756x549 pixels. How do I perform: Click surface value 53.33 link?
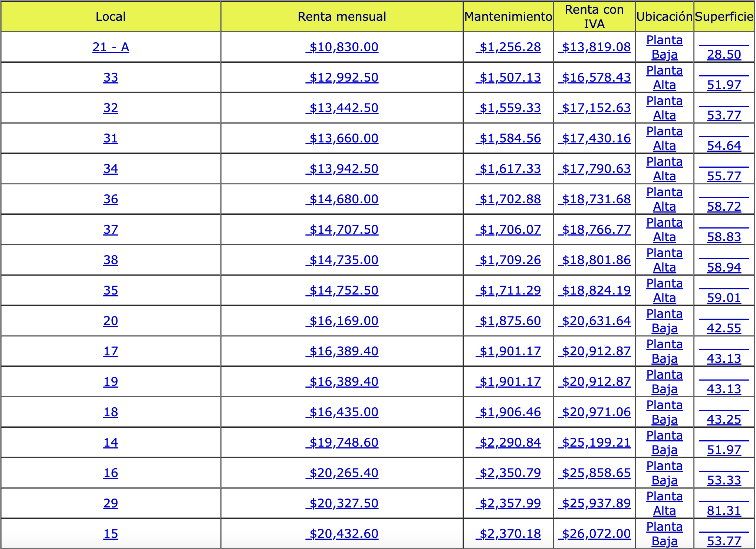click(723, 480)
